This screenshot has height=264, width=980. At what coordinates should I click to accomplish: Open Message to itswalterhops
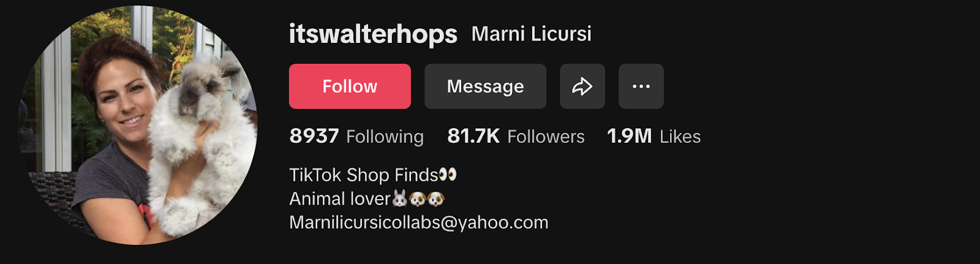(485, 86)
